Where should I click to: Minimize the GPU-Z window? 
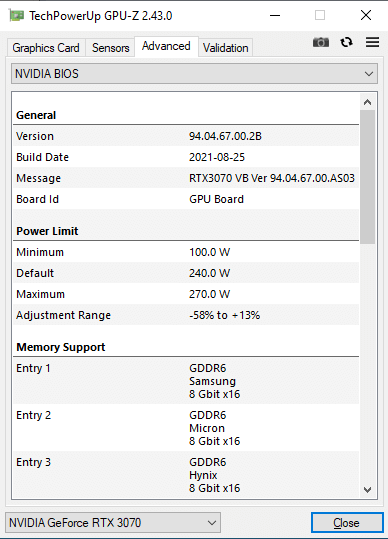(x=275, y=15)
